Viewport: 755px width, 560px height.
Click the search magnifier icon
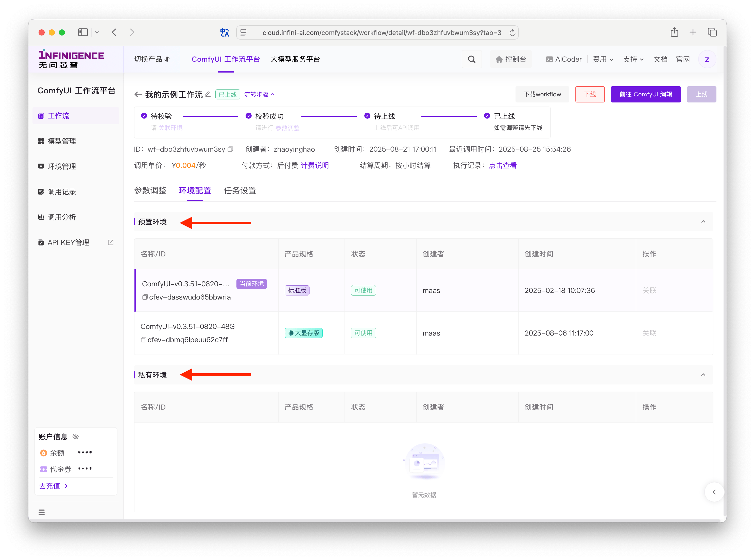point(471,59)
